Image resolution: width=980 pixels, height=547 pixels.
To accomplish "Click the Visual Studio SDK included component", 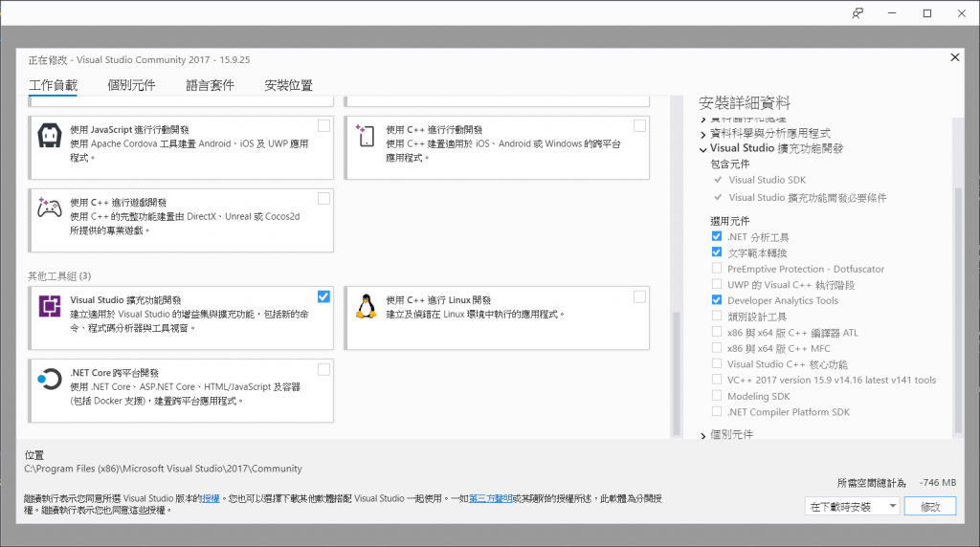I will click(767, 180).
